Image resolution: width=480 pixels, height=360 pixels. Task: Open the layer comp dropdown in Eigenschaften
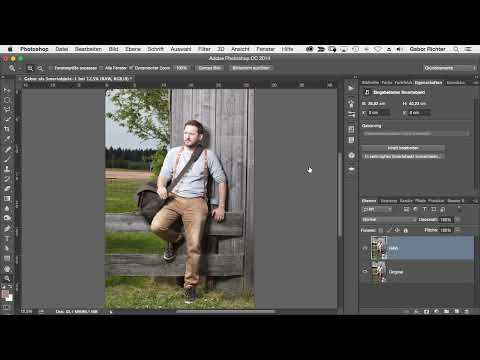coord(416,134)
